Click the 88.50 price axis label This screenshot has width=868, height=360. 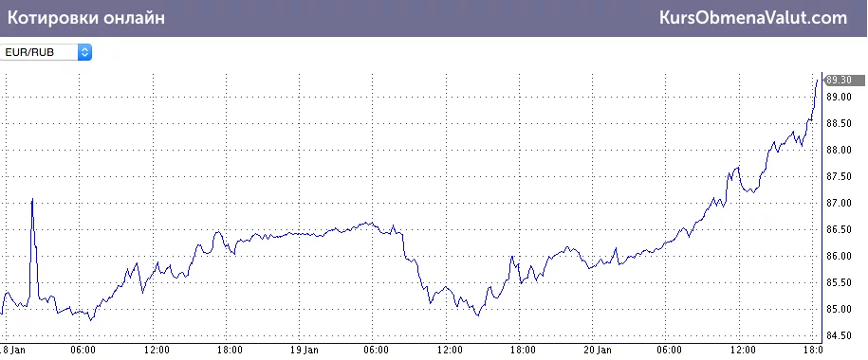pos(839,124)
